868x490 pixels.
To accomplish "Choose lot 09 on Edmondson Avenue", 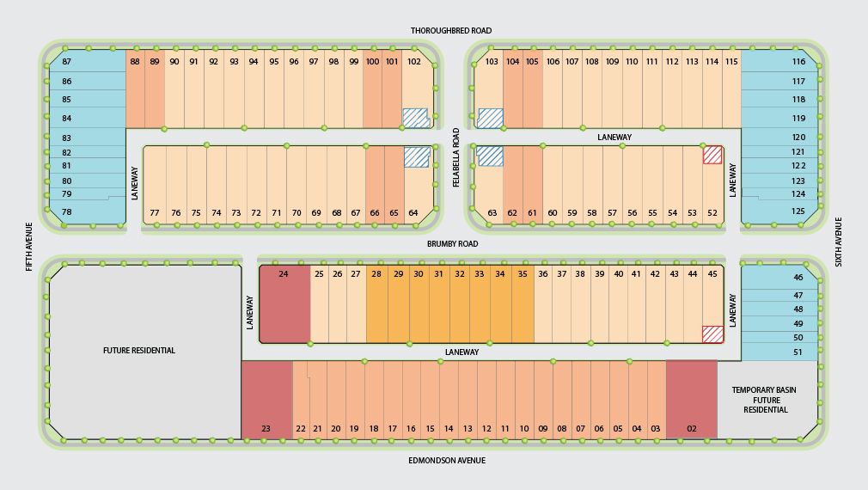I will 543,400.
